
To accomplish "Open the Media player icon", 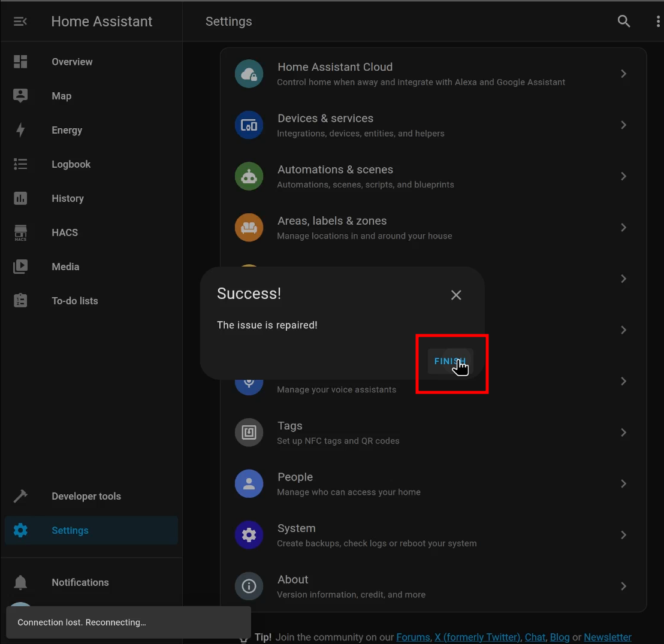I will click(x=20, y=267).
